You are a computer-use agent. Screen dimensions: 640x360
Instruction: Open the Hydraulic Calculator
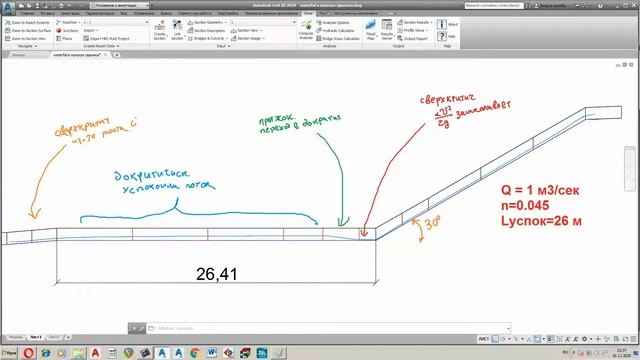click(336, 31)
